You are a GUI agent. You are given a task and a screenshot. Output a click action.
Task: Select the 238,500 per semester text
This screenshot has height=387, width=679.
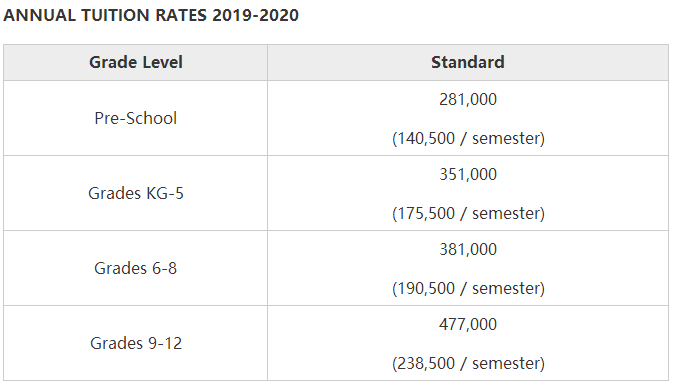tap(468, 363)
